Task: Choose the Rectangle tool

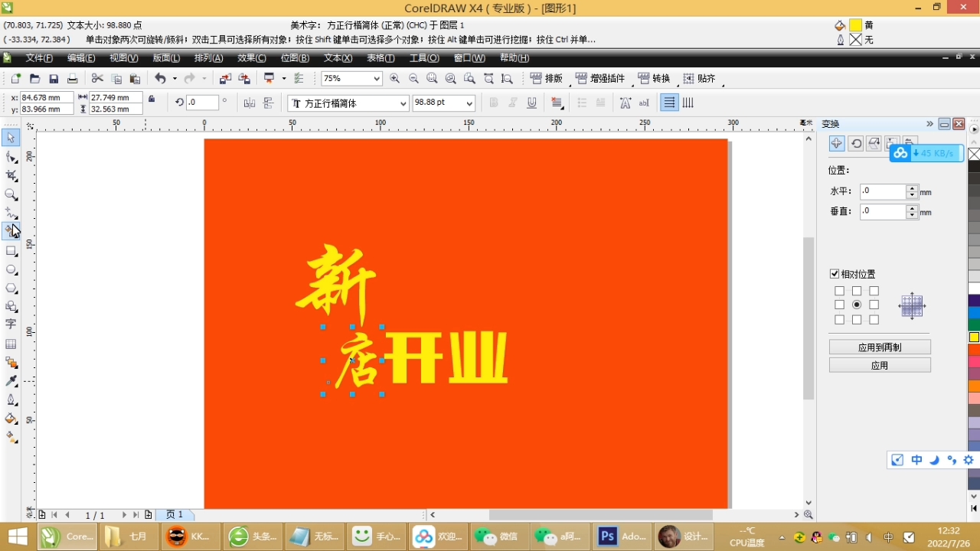Action: tap(11, 251)
